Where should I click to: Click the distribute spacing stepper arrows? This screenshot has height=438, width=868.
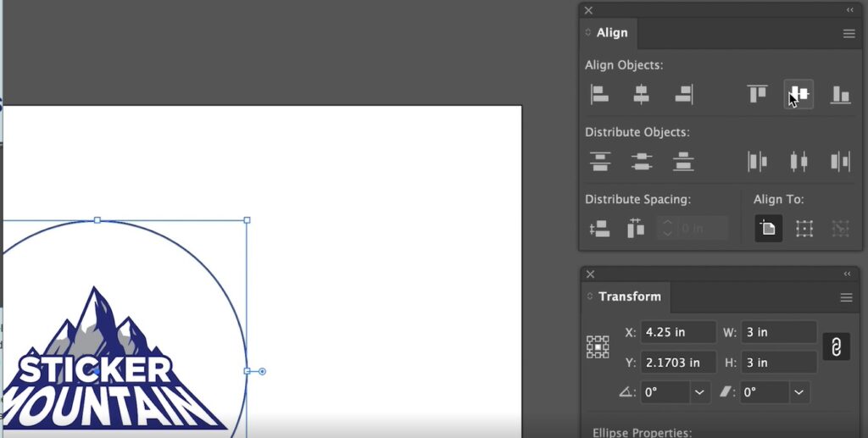point(667,229)
